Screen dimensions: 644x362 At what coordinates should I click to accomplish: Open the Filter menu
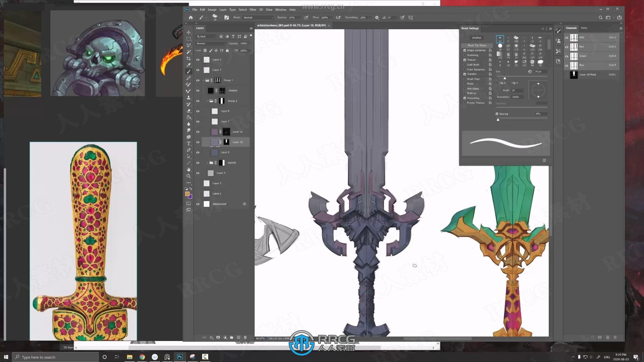coord(253,10)
